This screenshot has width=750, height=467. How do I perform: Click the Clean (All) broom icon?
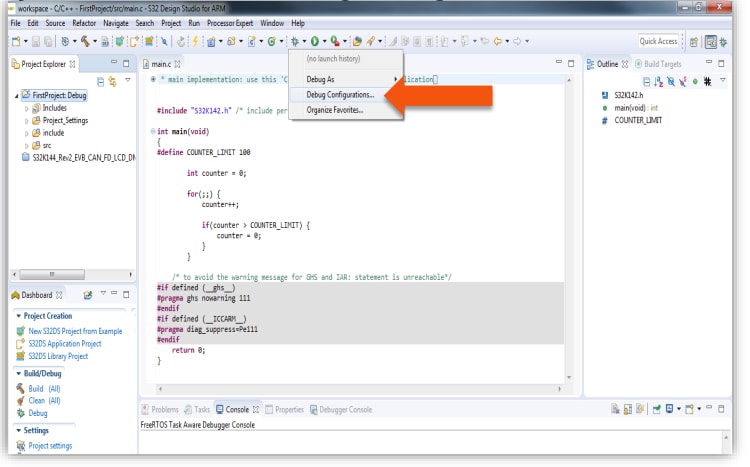[x=20, y=400]
